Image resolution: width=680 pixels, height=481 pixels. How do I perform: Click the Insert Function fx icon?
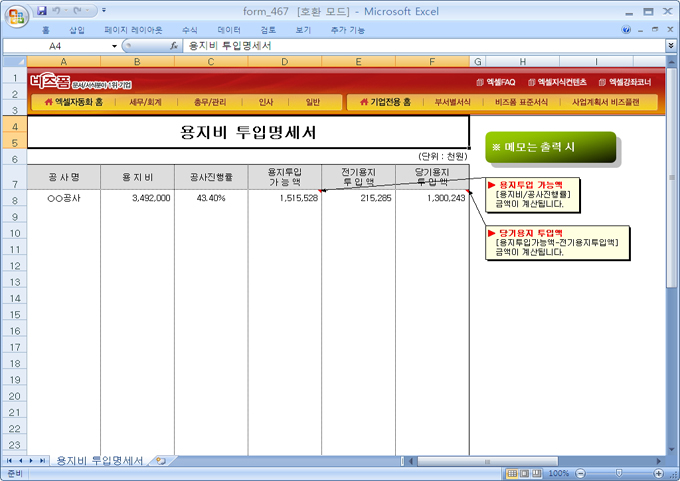click(x=174, y=46)
